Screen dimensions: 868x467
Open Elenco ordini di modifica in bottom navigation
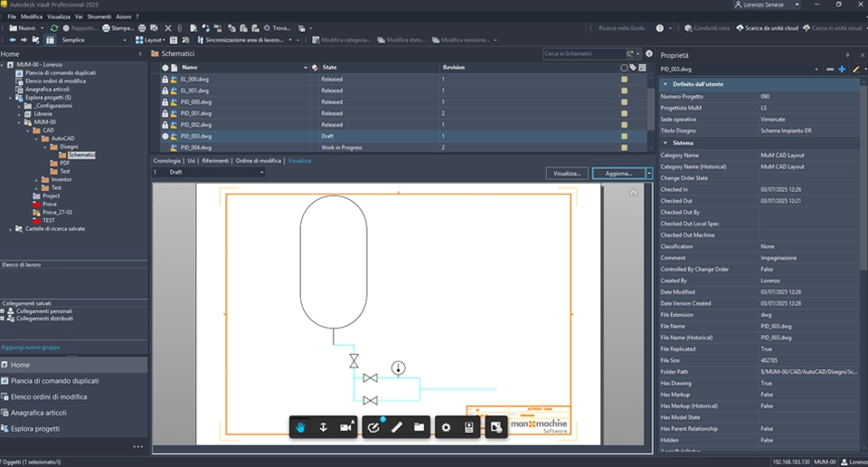coord(49,396)
